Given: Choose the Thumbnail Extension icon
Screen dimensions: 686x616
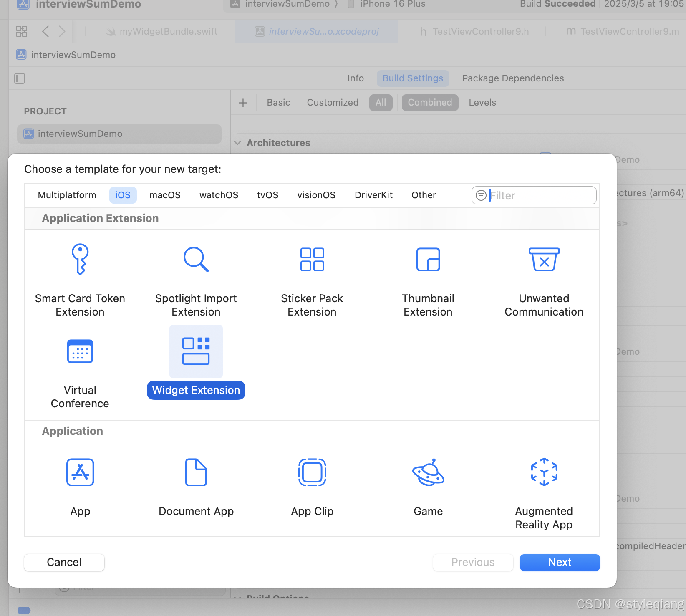Looking at the screenshot, I should tap(428, 259).
